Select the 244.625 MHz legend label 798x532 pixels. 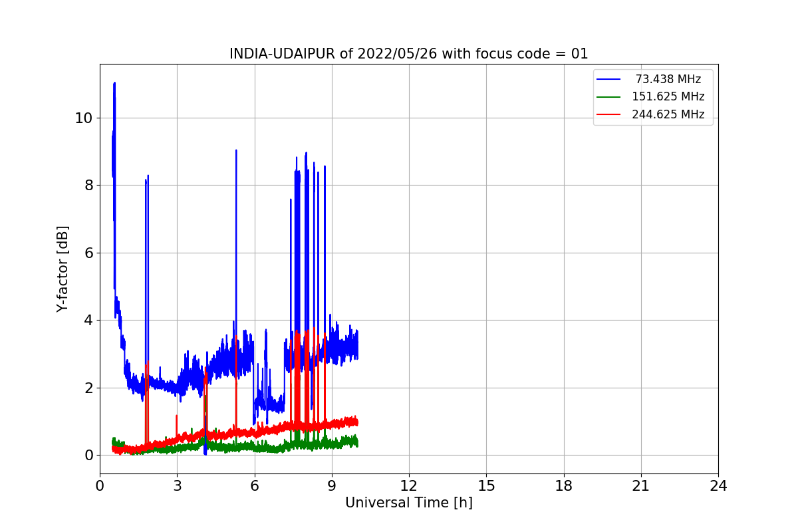click(x=668, y=114)
